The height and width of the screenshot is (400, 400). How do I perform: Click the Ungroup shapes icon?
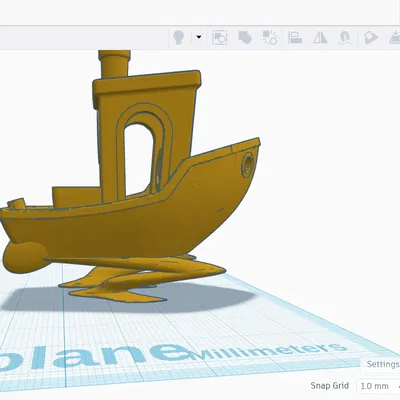click(x=270, y=37)
